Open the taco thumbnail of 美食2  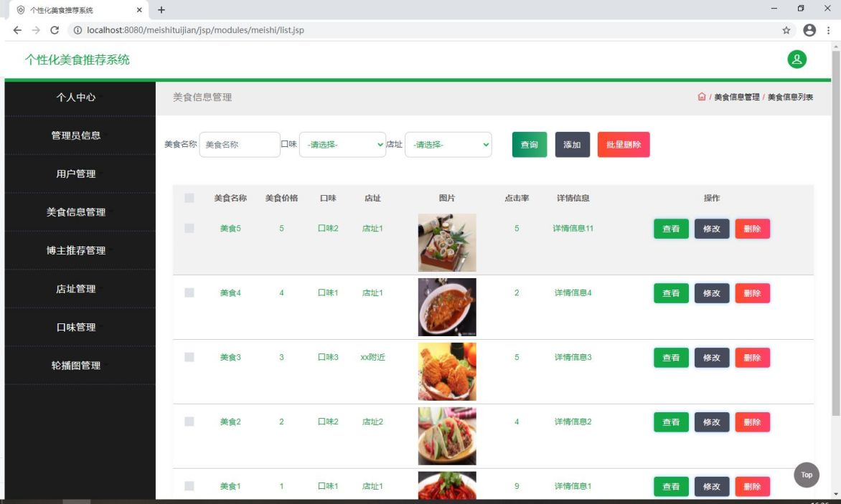click(x=447, y=436)
